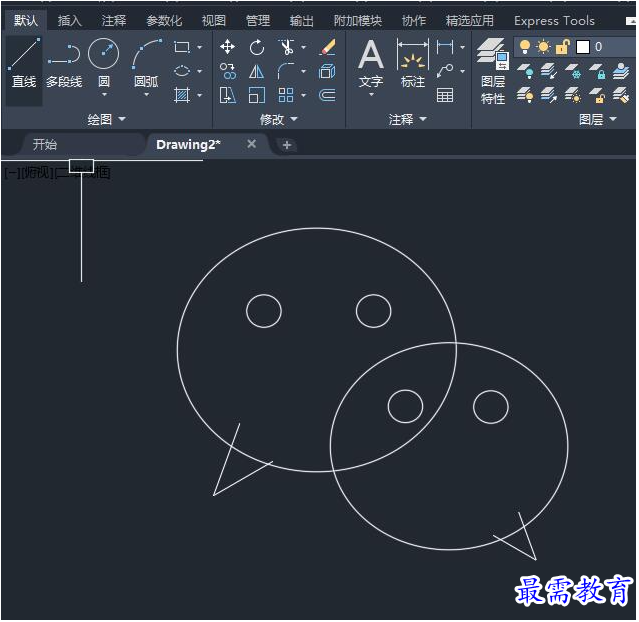639x622 pixels.
Task: Lock selected object's layer icon
Action: click(x=597, y=71)
